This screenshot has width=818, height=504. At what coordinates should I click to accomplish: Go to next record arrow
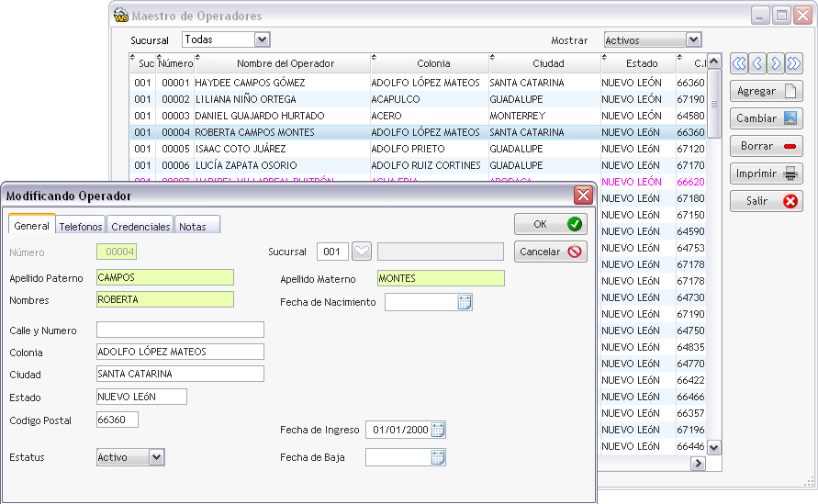[x=776, y=63]
